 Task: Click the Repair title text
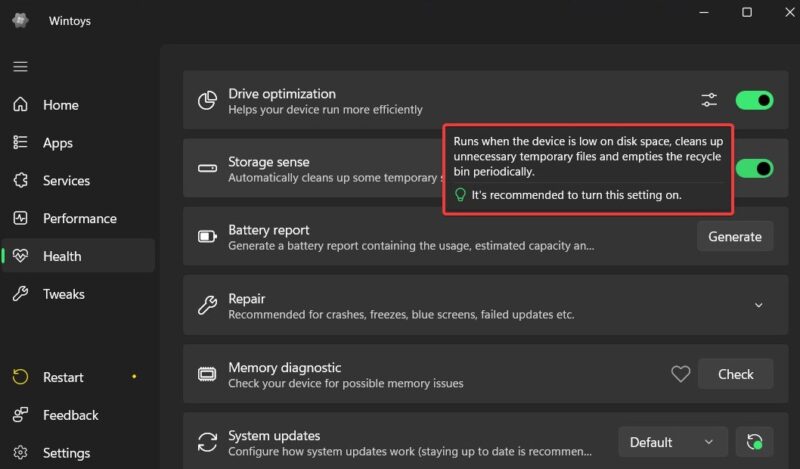[246, 299]
